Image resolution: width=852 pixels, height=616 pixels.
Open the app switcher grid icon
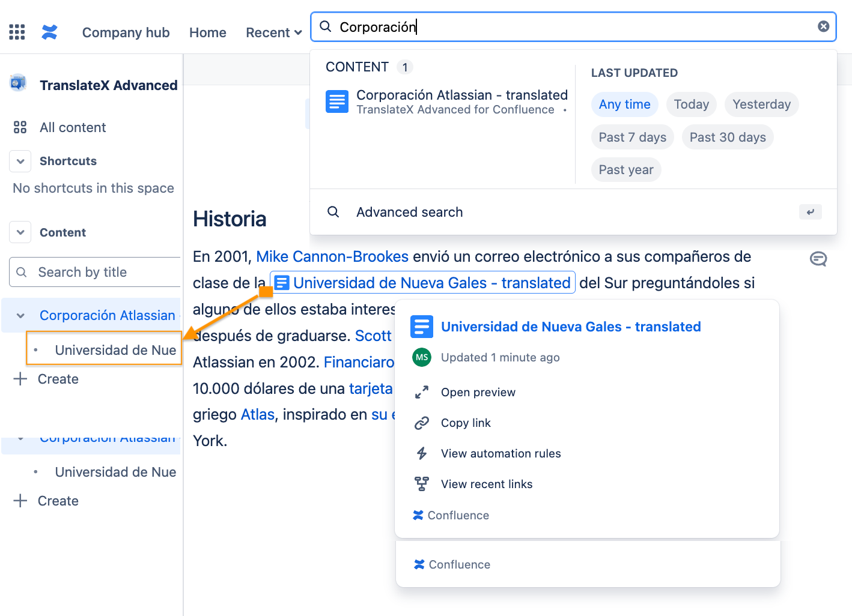[x=17, y=32]
